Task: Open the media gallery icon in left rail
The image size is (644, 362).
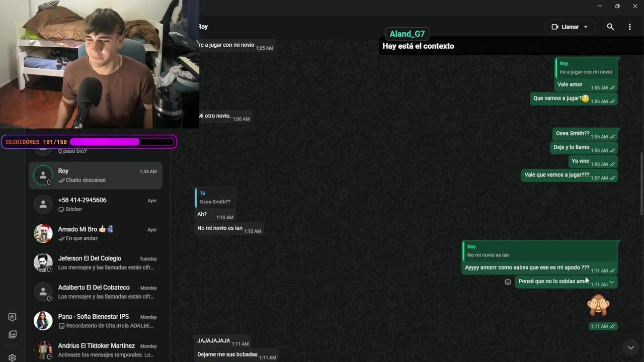Action: point(13,334)
